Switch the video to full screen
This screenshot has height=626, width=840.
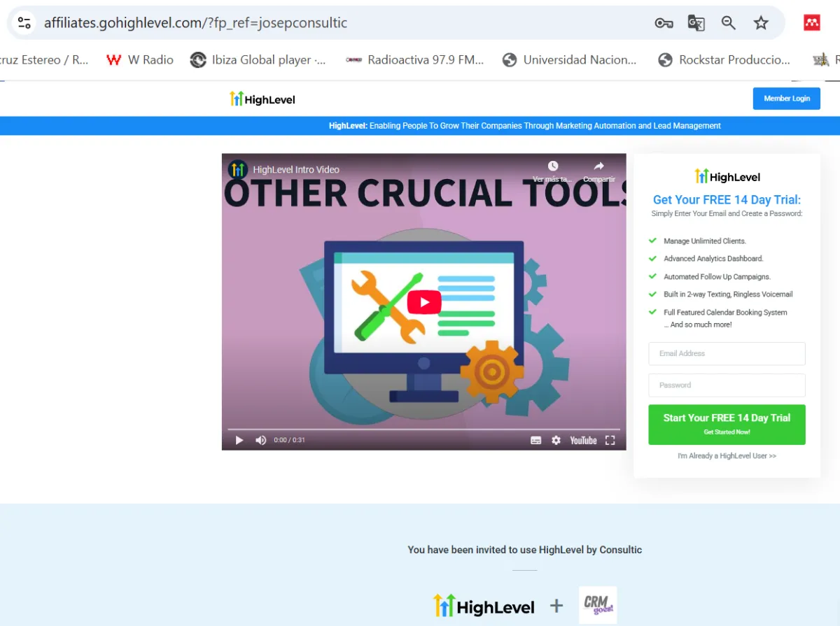pos(610,441)
